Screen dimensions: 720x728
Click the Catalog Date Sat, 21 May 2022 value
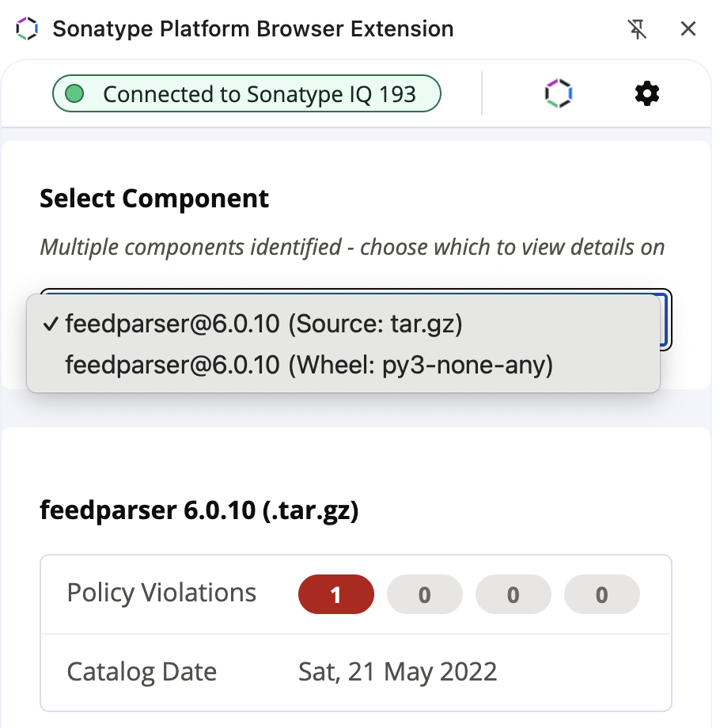click(x=397, y=672)
